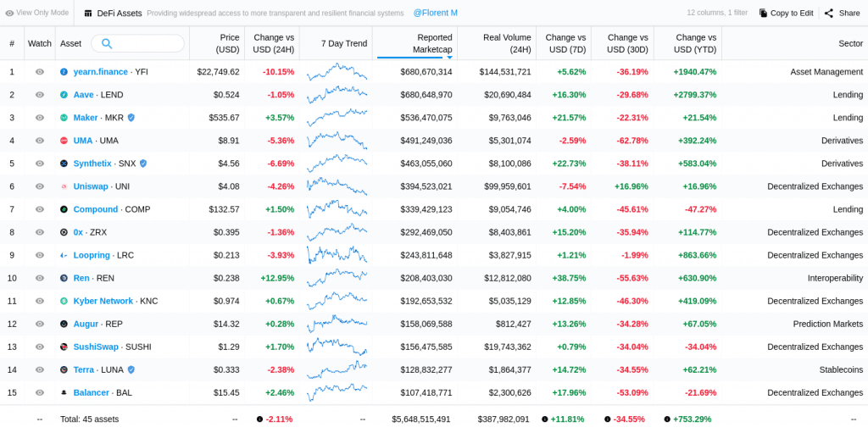
Task: Toggle watch eye for the yearn.finance row
Action: pos(40,72)
